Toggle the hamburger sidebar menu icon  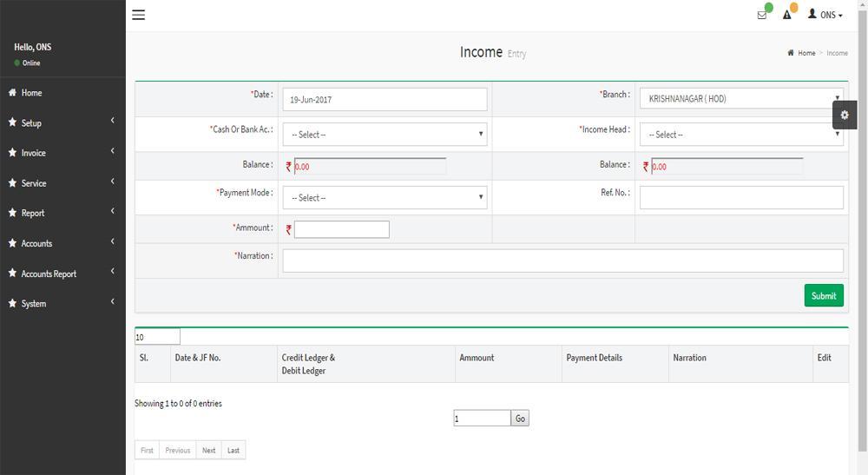pyautogui.click(x=138, y=15)
